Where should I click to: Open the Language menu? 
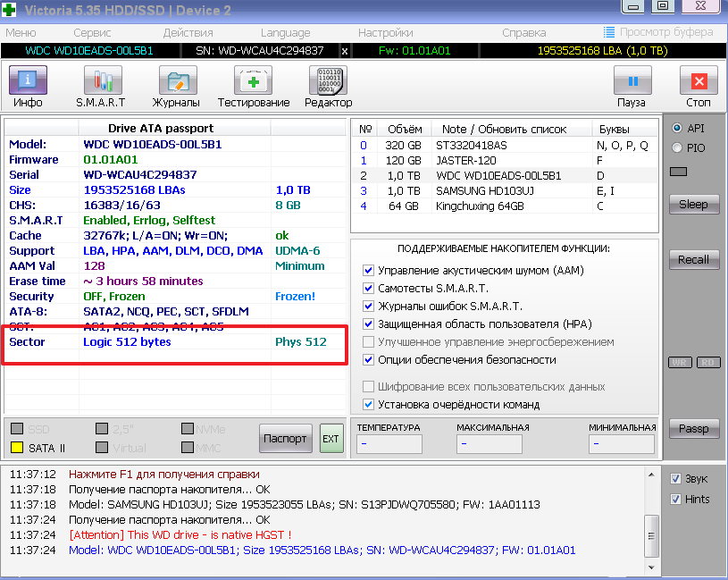(x=285, y=33)
